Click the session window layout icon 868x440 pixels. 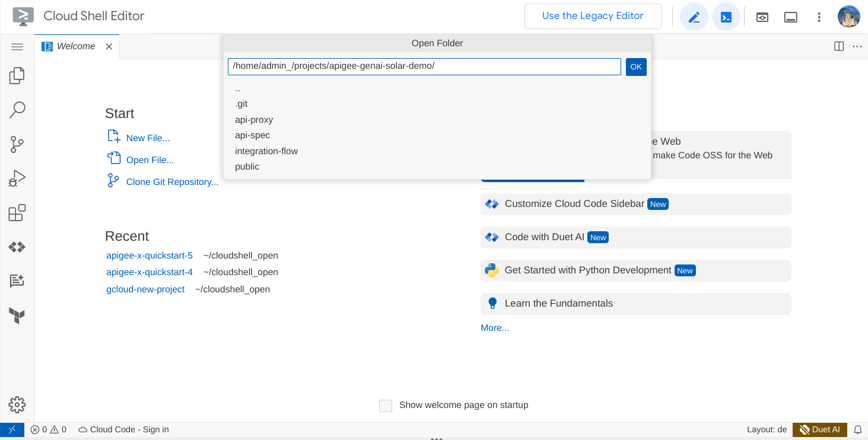[791, 17]
